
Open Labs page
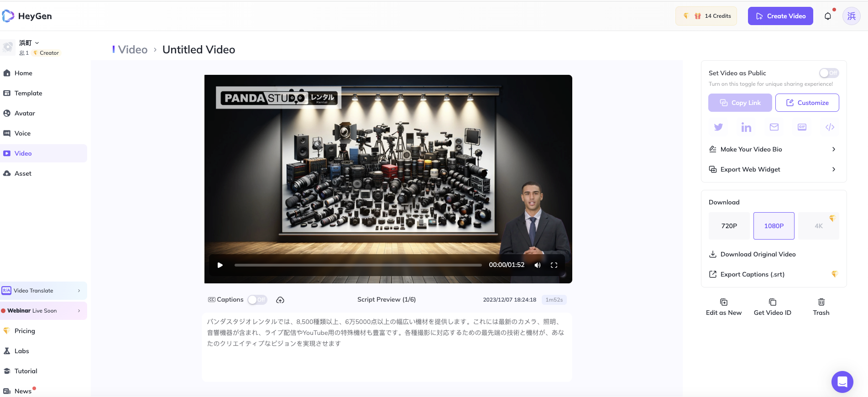(43, 351)
